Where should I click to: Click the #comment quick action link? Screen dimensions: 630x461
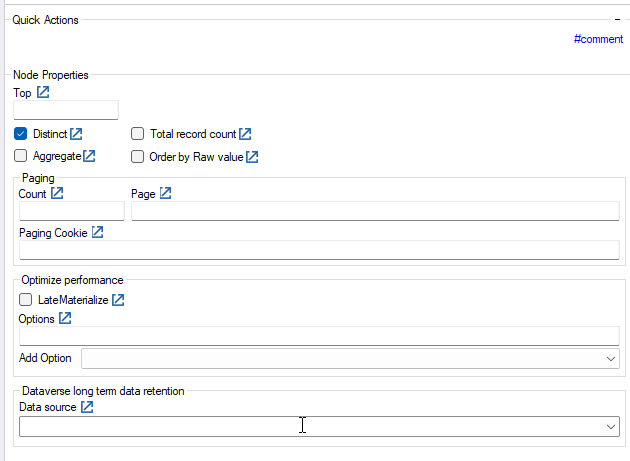click(x=598, y=39)
